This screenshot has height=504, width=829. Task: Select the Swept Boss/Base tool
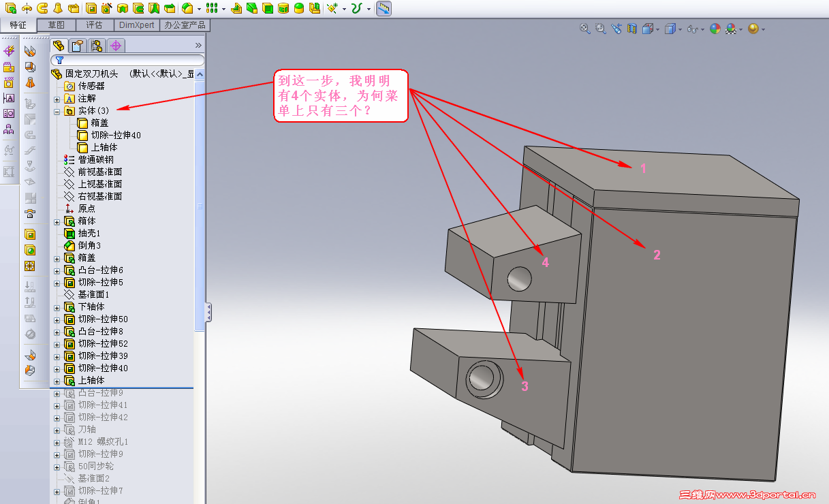pyautogui.click(x=42, y=8)
